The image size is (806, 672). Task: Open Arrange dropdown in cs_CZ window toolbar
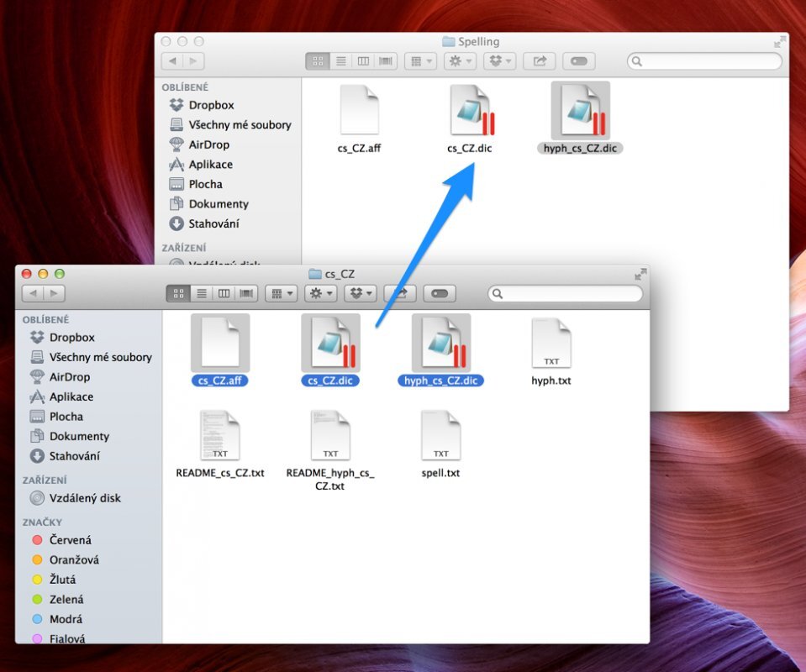coord(281,293)
